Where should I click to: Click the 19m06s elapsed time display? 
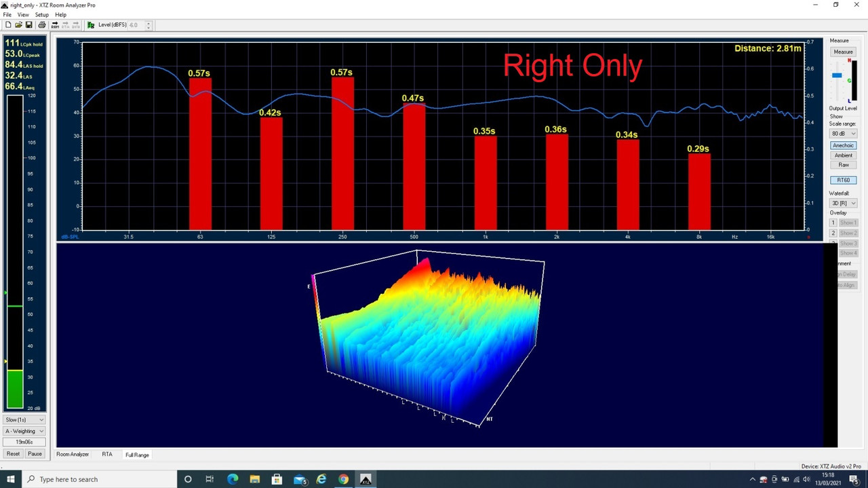click(24, 442)
